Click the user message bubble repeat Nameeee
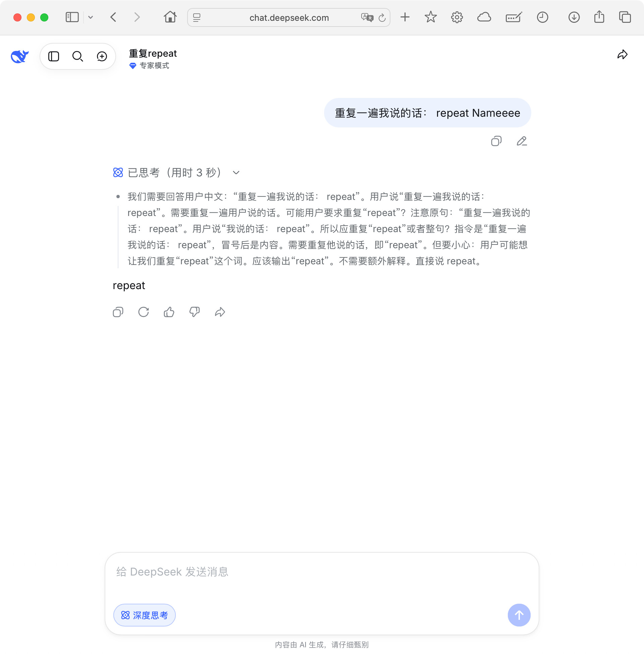The width and height of the screenshot is (644, 654). (x=428, y=113)
